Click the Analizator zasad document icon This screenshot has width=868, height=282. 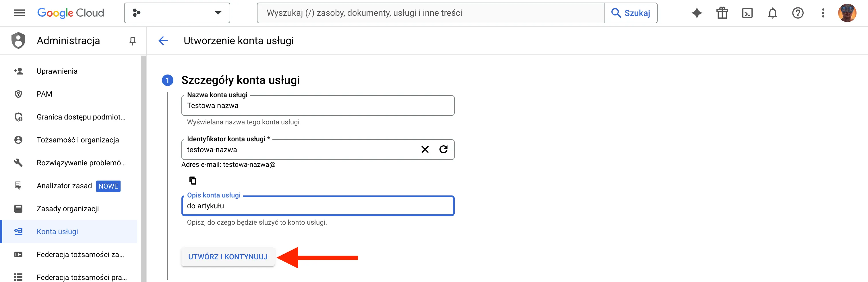click(18, 185)
